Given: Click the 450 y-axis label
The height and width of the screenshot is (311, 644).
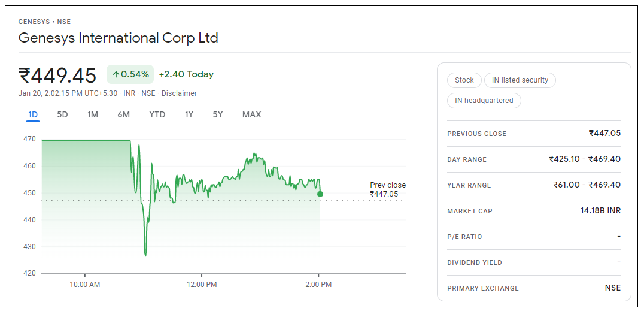Looking at the screenshot, I should pos(30,193).
